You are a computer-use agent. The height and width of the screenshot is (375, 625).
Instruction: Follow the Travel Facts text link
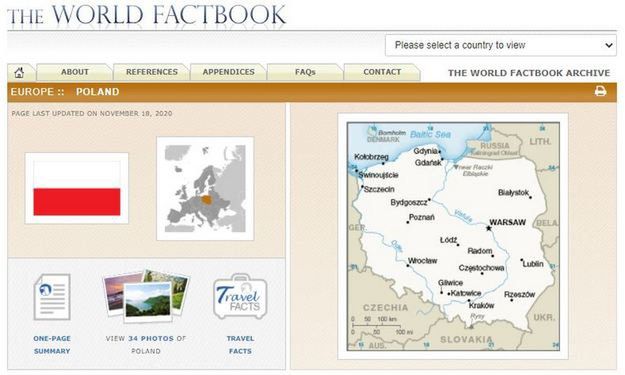click(240, 345)
